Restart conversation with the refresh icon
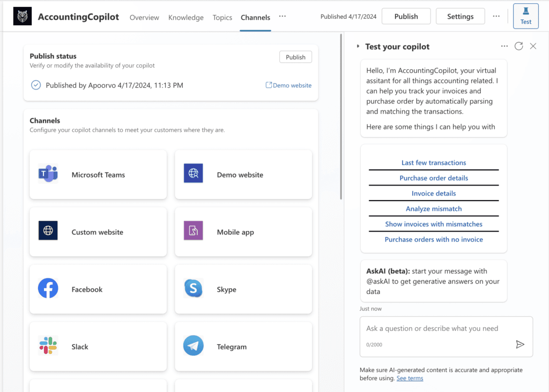 518,46
